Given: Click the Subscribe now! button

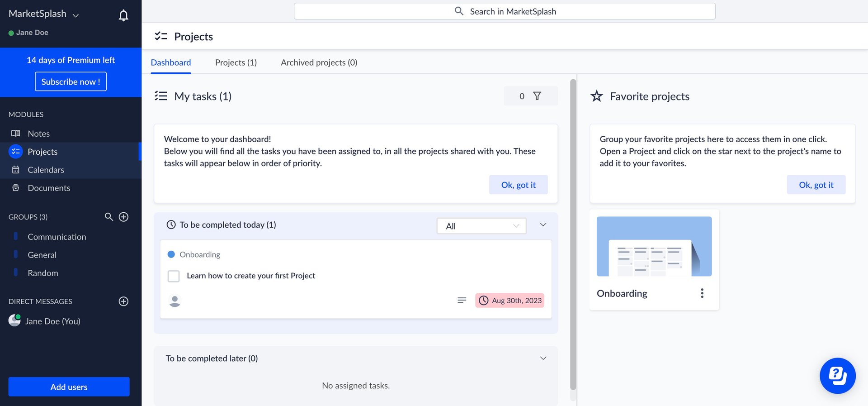Looking at the screenshot, I should pos(71,81).
